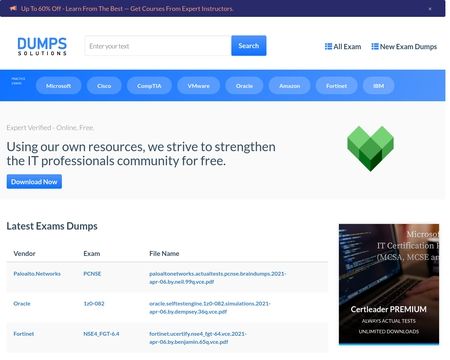The image size is (450, 360).
Task: Click the Certleader PREMIUM ad banner
Action: pyautogui.click(x=389, y=284)
